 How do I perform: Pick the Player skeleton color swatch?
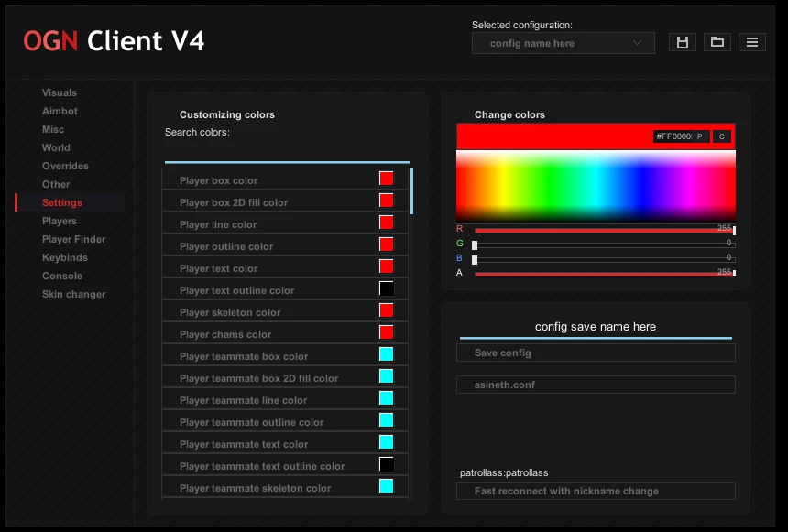coord(386,310)
